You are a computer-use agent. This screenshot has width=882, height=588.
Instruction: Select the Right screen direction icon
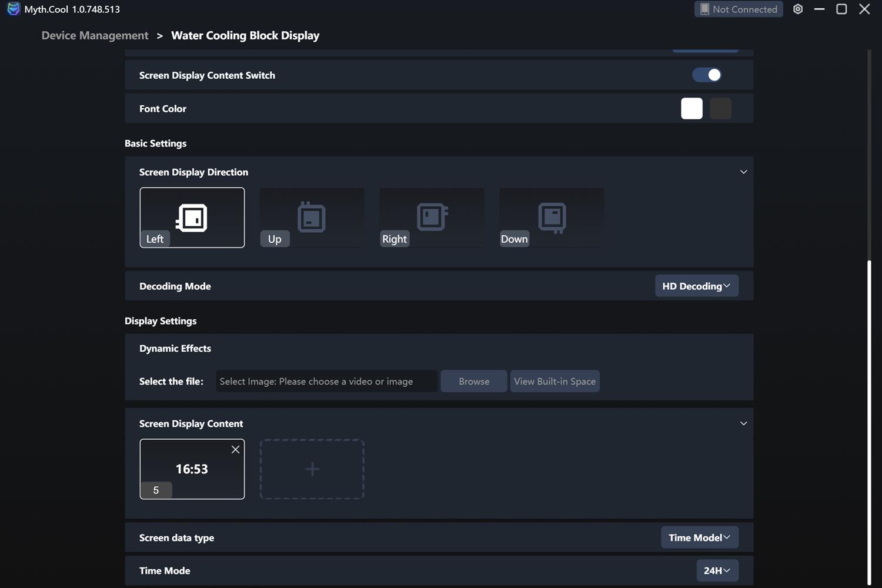[x=432, y=218]
